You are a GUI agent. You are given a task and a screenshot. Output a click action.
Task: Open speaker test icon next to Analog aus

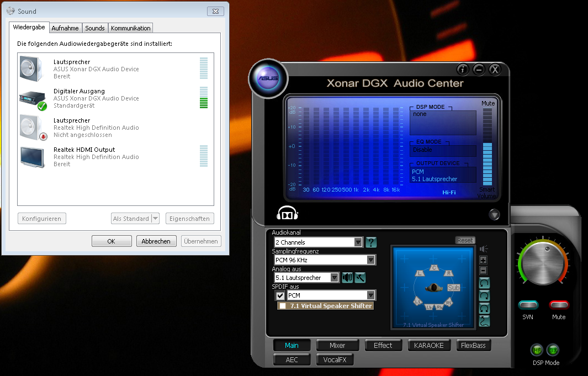tap(347, 277)
